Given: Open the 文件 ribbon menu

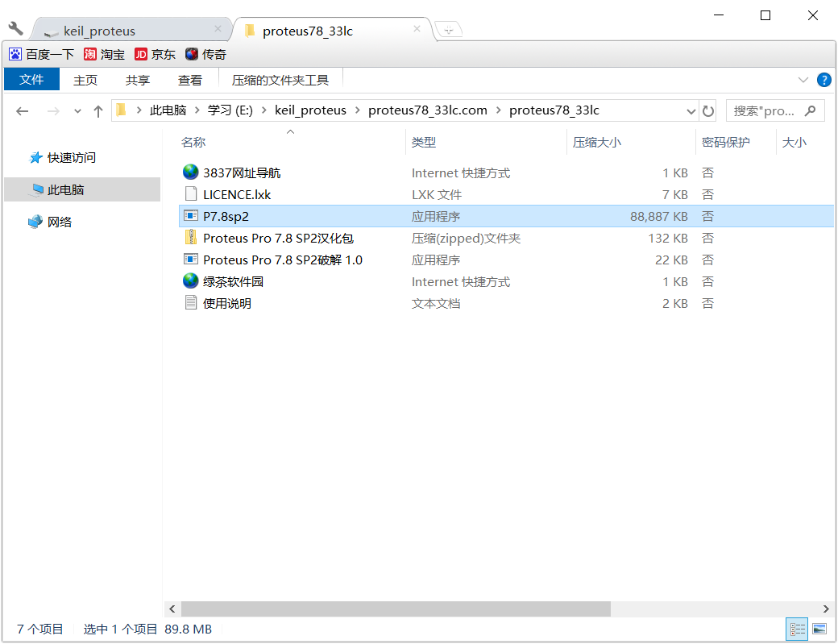Looking at the screenshot, I should (x=31, y=80).
